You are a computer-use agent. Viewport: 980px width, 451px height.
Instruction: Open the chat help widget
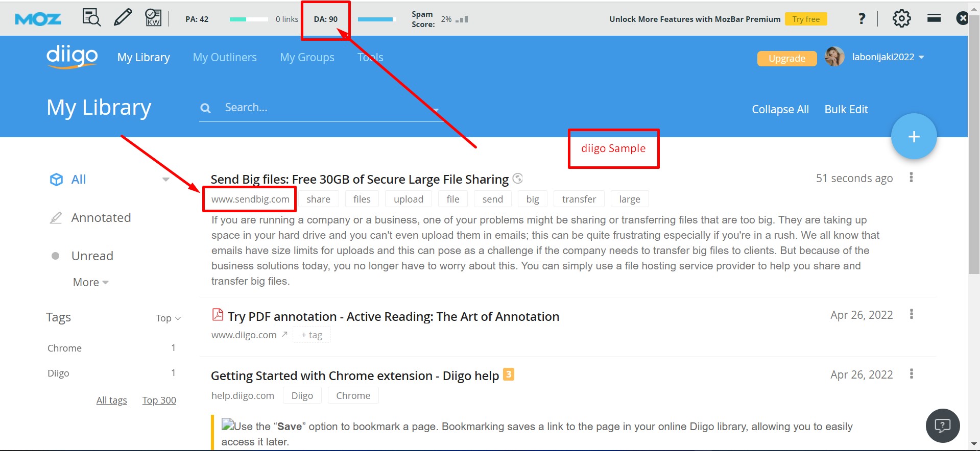tap(943, 425)
